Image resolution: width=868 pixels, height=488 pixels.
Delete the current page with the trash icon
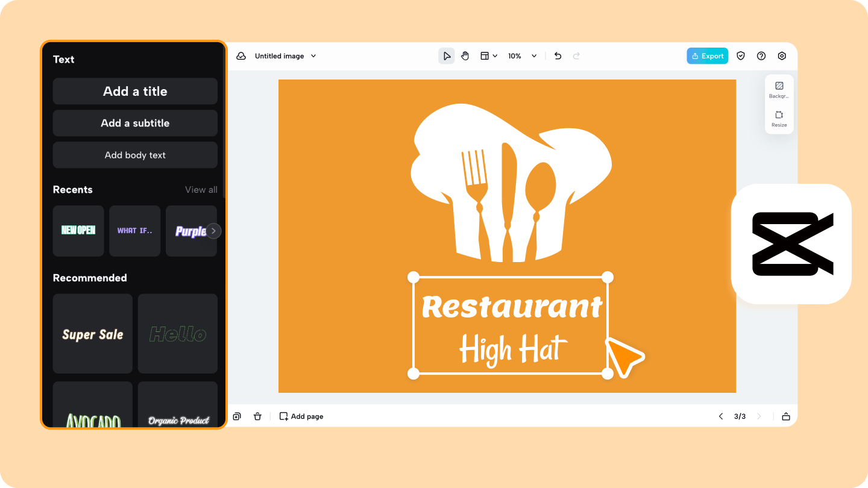[257, 416]
